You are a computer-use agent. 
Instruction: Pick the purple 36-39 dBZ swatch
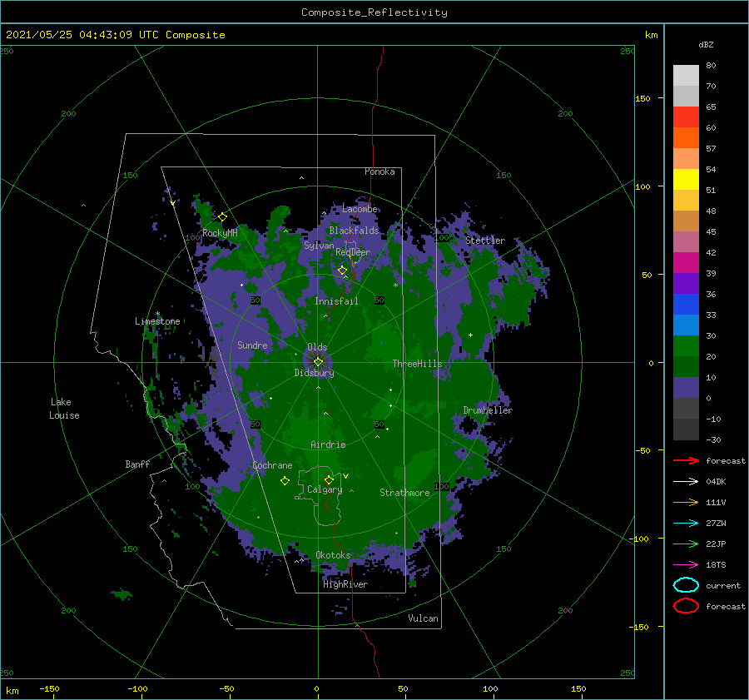(x=686, y=283)
